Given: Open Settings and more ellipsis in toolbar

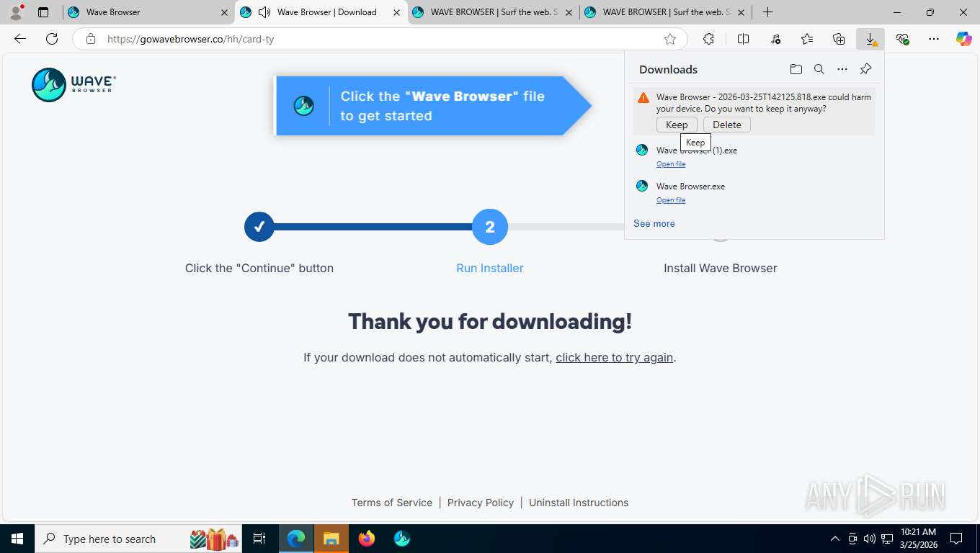Looking at the screenshot, I should 934,39.
